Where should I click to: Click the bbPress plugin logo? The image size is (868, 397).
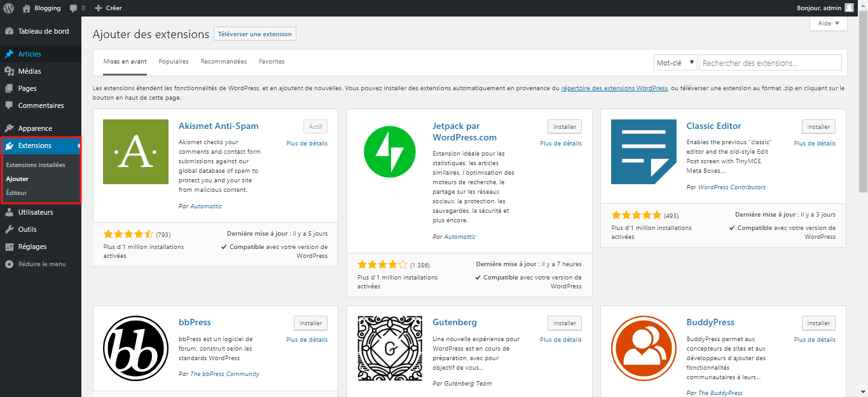click(x=135, y=348)
